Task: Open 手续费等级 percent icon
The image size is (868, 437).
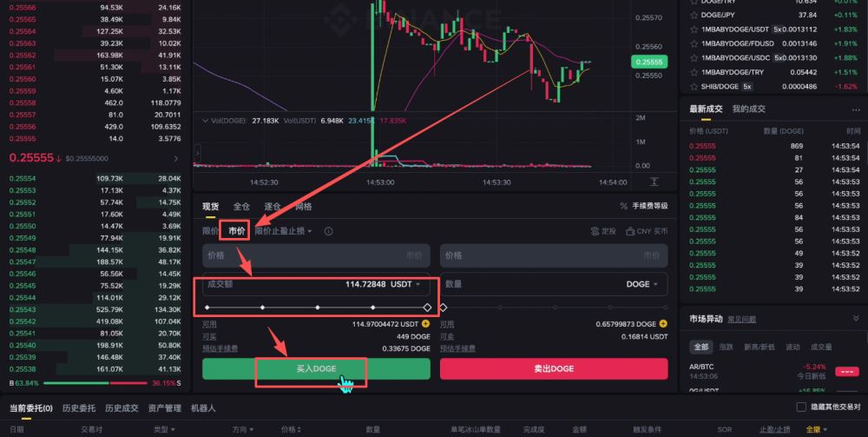Action: click(x=624, y=206)
